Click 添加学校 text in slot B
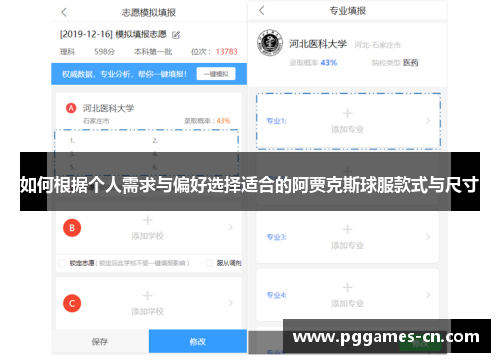This screenshot has width=500, height=362. click(147, 236)
